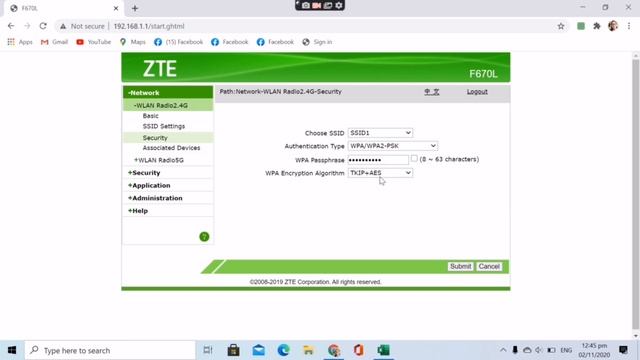Expand the Help menu

(x=138, y=211)
